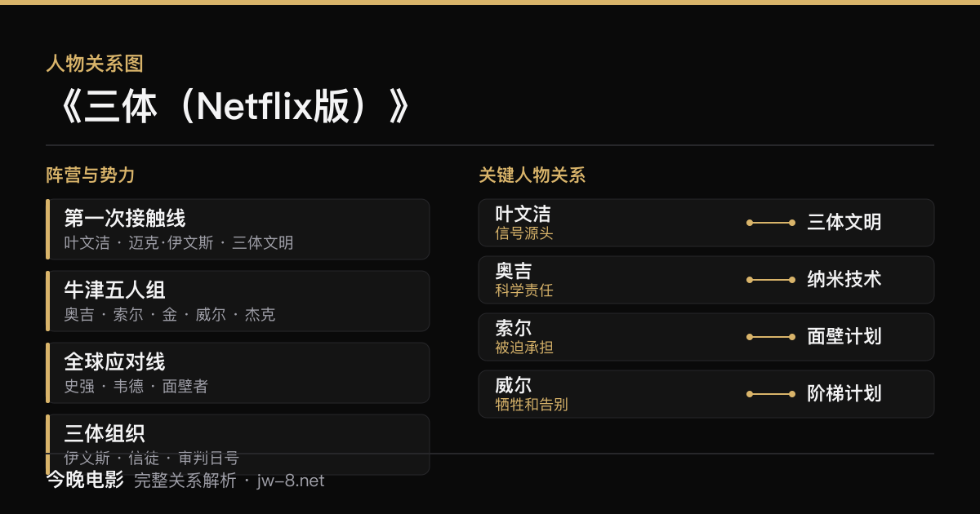Select the 牛津五人组 faction card
The height and width of the screenshot is (514, 980).
click(238, 301)
